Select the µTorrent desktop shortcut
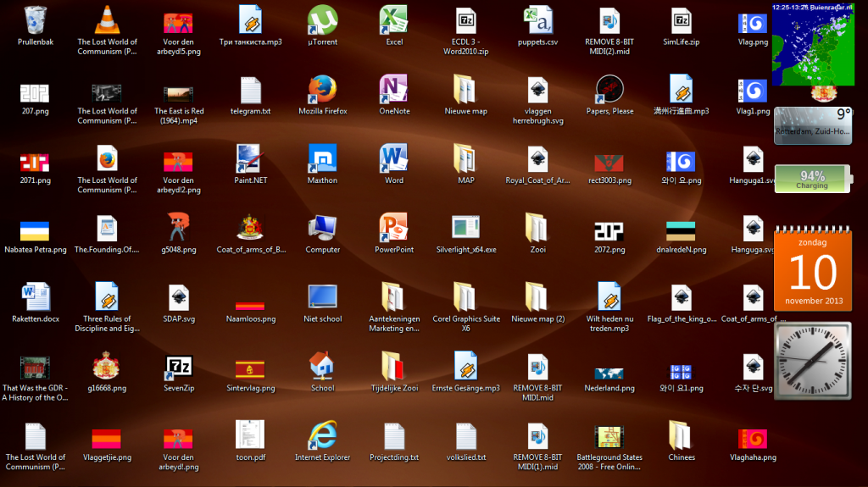868x487 pixels. click(322, 19)
